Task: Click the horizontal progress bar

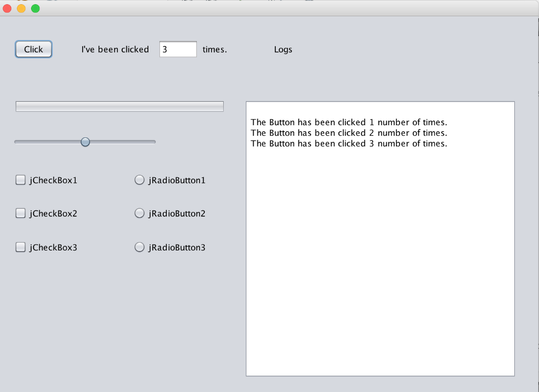Action: click(x=119, y=106)
